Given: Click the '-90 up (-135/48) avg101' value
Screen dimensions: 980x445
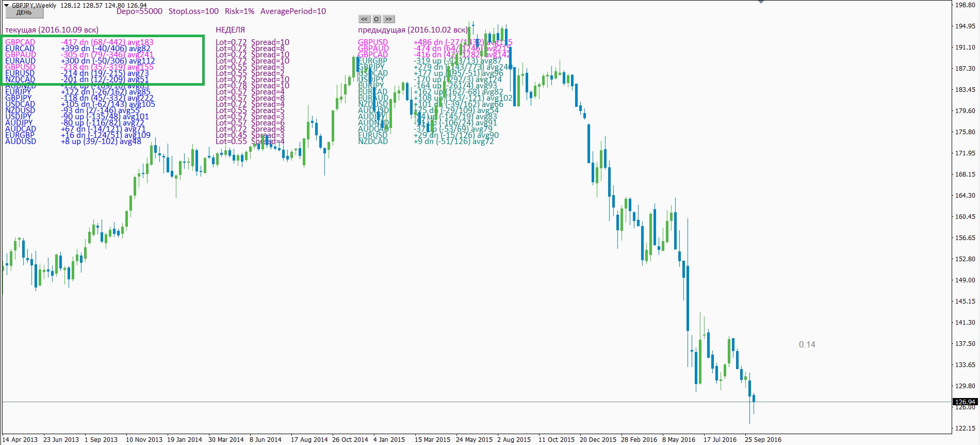Looking at the screenshot, I should coord(105,117).
